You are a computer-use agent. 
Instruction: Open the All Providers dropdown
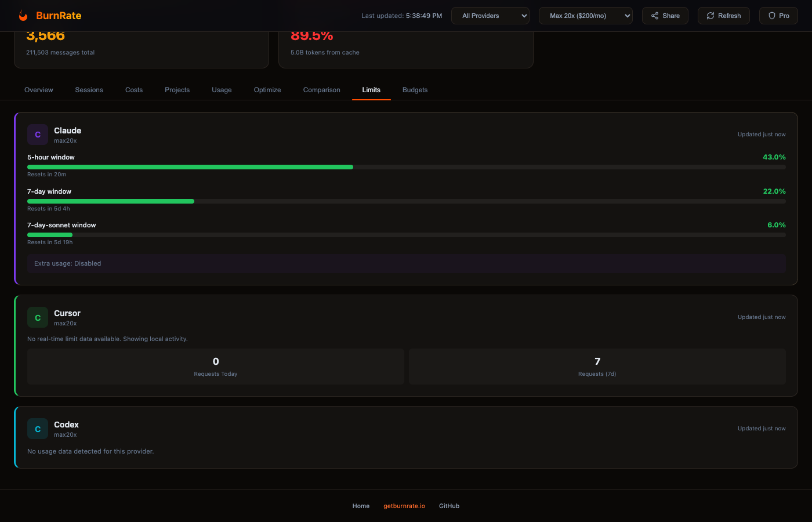point(490,16)
